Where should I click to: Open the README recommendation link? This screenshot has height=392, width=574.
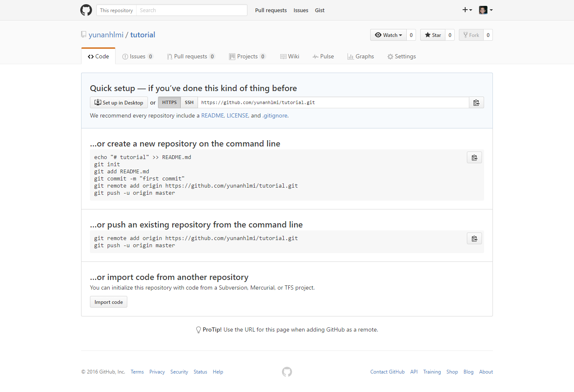pos(212,116)
